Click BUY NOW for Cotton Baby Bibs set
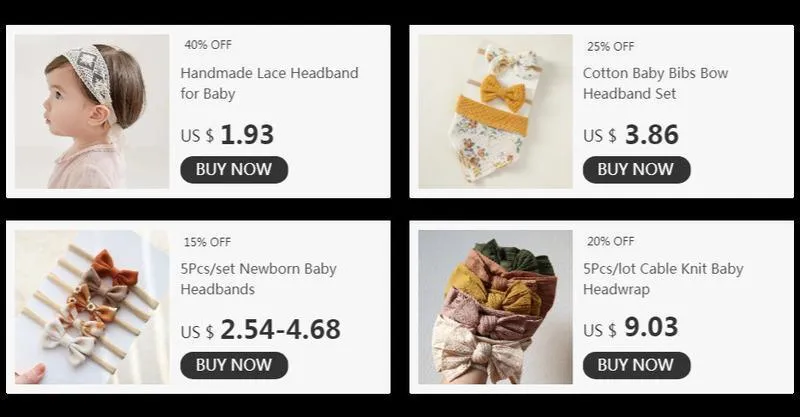 click(637, 169)
